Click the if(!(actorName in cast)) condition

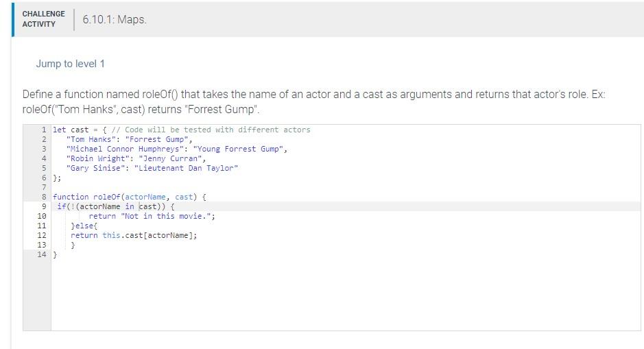point(116,206)
